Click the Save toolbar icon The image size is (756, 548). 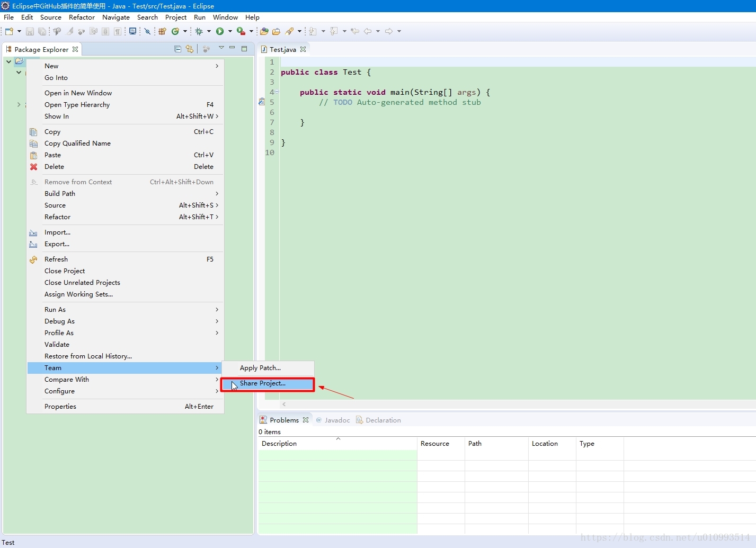(30, 31)
